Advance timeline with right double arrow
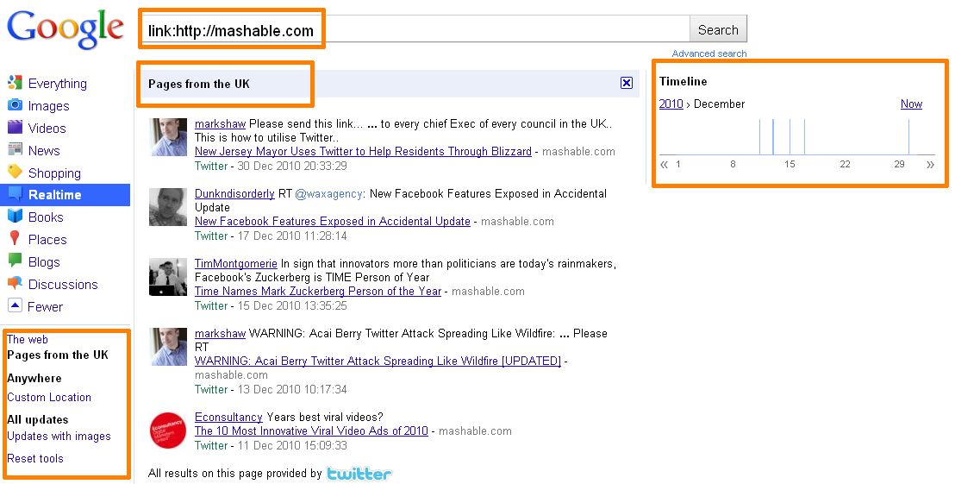Screen dimensions: 980x484 tap(930, 164)
